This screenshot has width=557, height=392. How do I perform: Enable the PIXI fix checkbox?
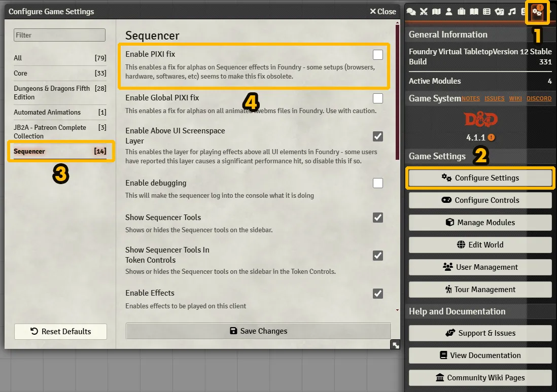[378, 55]
